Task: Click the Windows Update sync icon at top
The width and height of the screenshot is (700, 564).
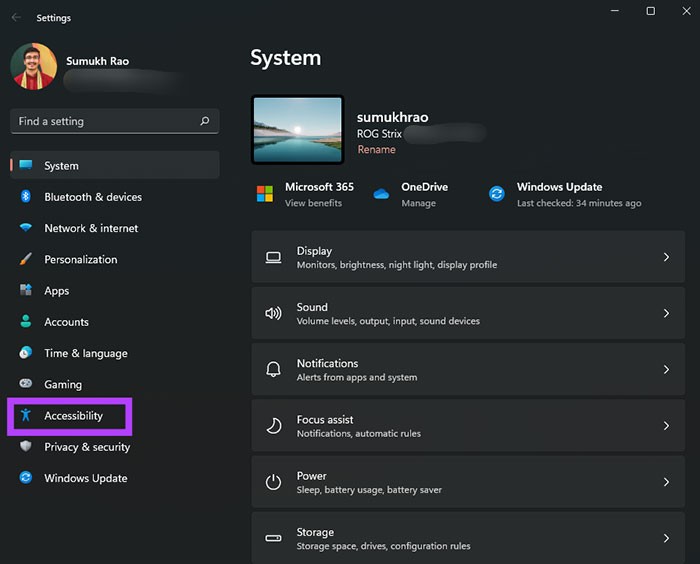Action: point(497,194)
